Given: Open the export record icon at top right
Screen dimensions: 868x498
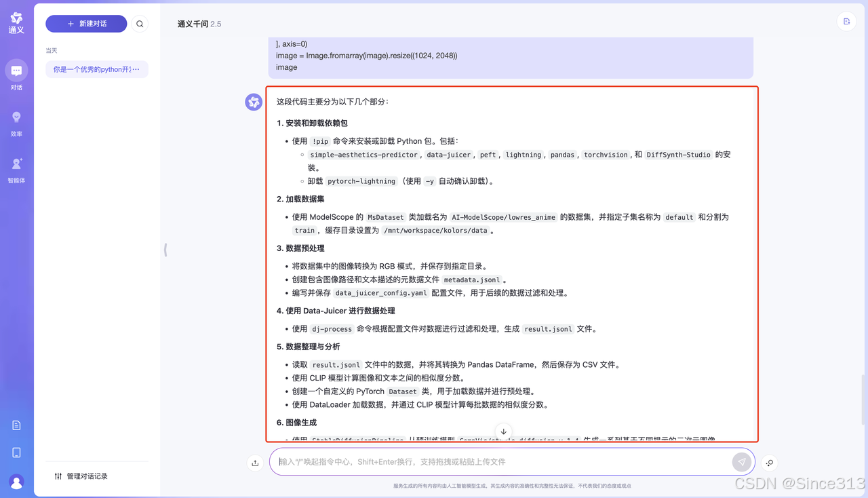Looking at the screenshot, I should (x=846, y=22).
